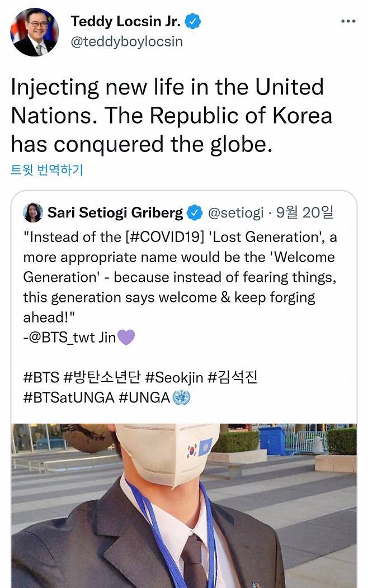Viewport: 368px width, 588px height.
Task: Click the UN logo on the mask
Action: coord(206,447)
